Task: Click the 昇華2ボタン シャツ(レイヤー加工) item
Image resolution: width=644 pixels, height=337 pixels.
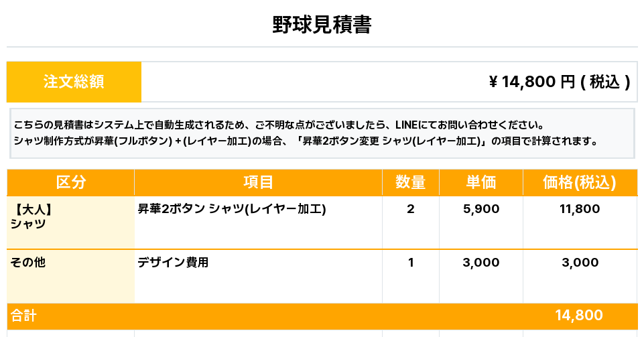Action: pos(232,209)
